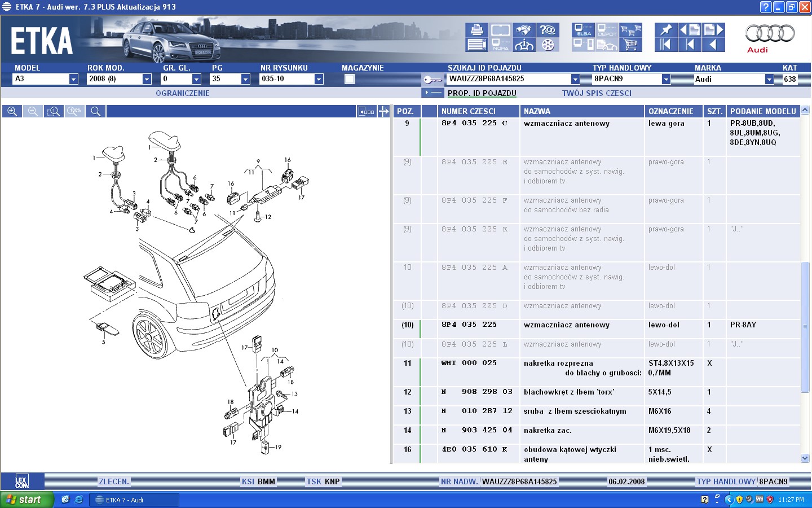Click the printer icon in the toolbar
This screenshot has height=508, width=812.
tap(476, 30)
